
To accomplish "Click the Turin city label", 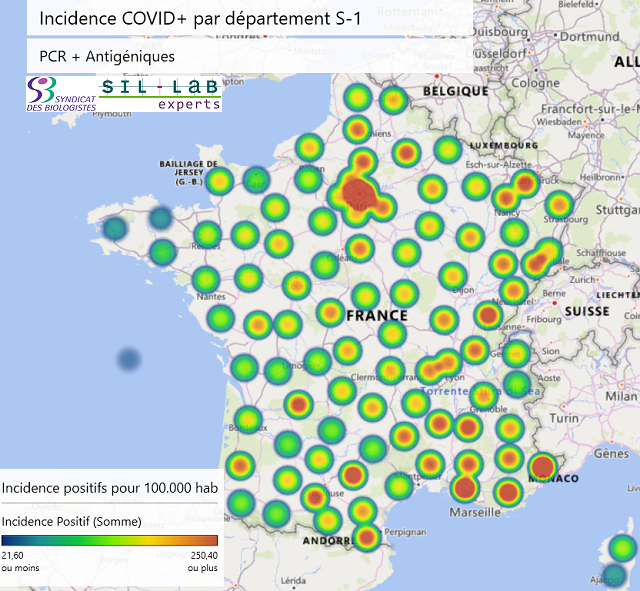I will click(564, 418).
